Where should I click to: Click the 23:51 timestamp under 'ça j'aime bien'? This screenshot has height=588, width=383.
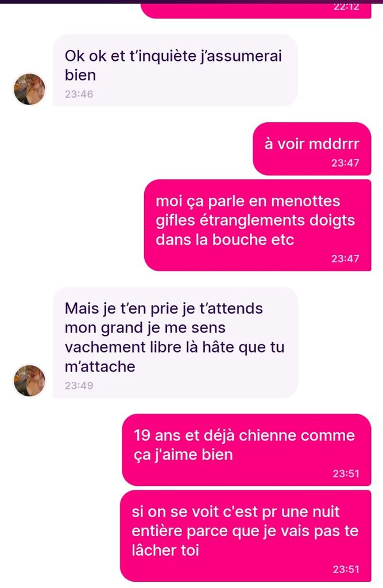[346, 473]
